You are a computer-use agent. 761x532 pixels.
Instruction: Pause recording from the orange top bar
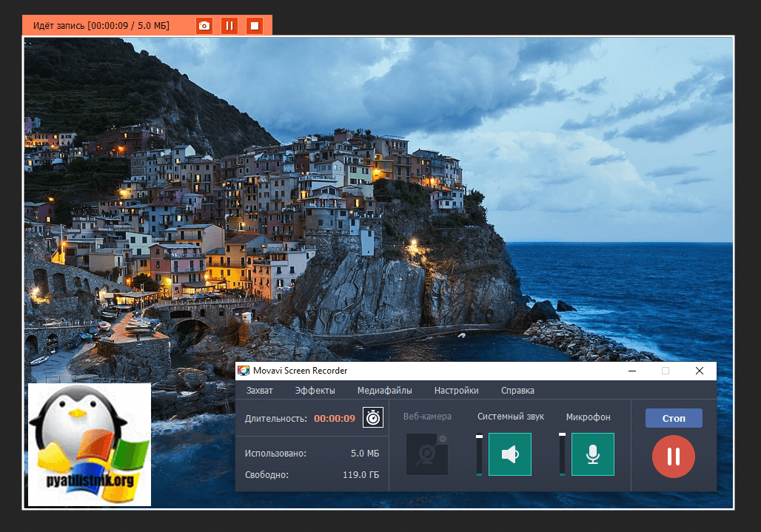tap(229, 26)
